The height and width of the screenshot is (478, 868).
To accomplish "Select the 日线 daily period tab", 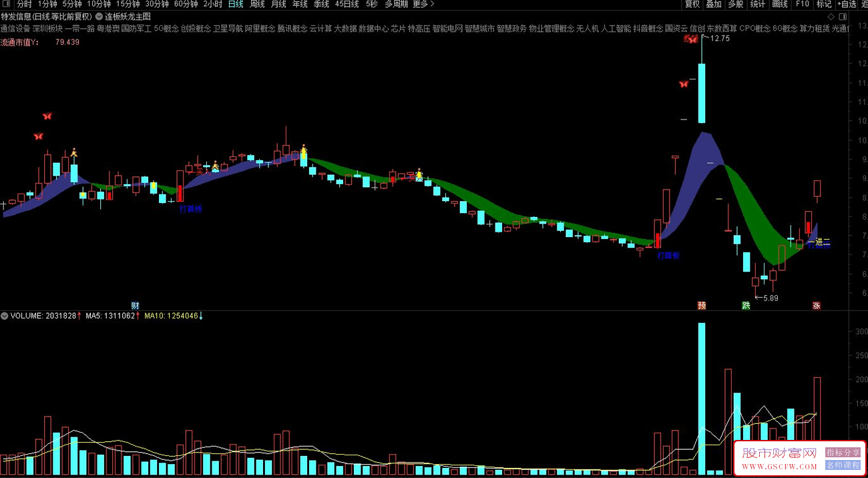I will 236,4.
